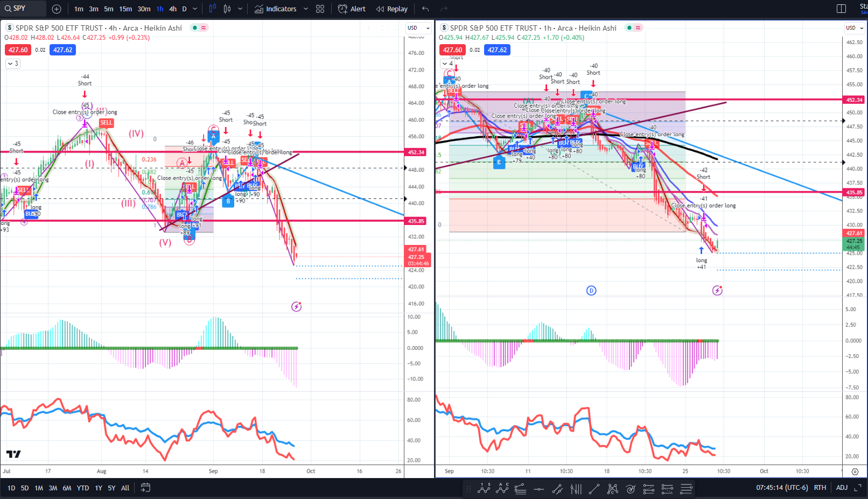This screenshot has width=868, height=499.
Task: Grab the drawing toolbar drag handle
Action: click(x=468, y=489)
